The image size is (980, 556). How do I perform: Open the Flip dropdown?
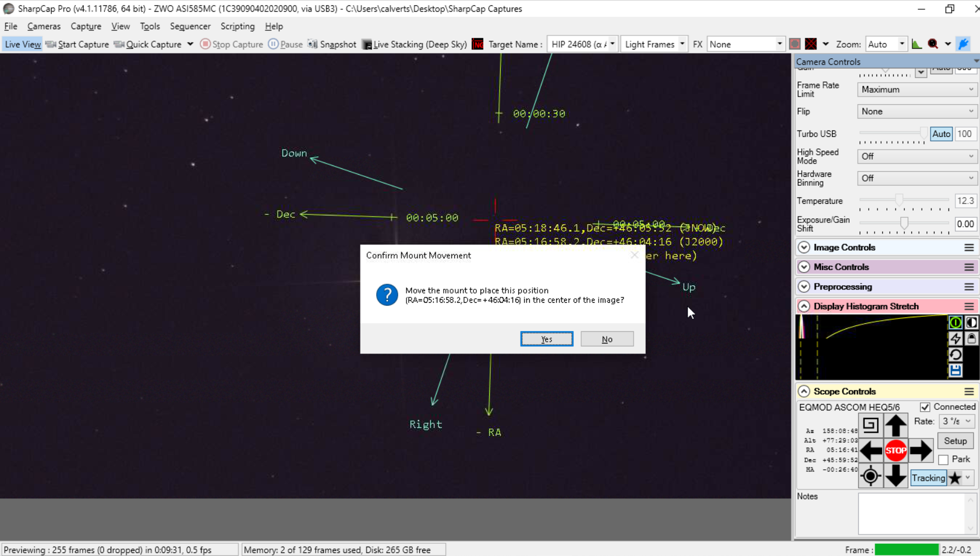[x=917, y=111]
